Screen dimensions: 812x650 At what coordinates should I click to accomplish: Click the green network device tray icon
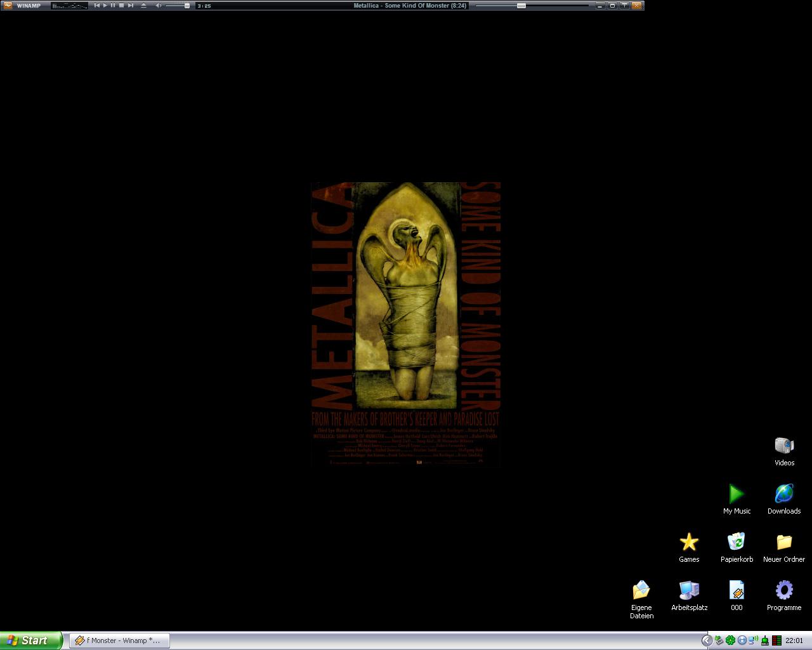(x=765, y=640)
